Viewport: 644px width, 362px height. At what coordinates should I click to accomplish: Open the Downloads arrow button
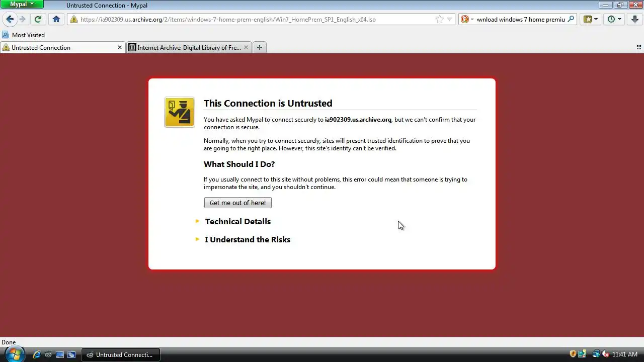[x=635, y=19]
